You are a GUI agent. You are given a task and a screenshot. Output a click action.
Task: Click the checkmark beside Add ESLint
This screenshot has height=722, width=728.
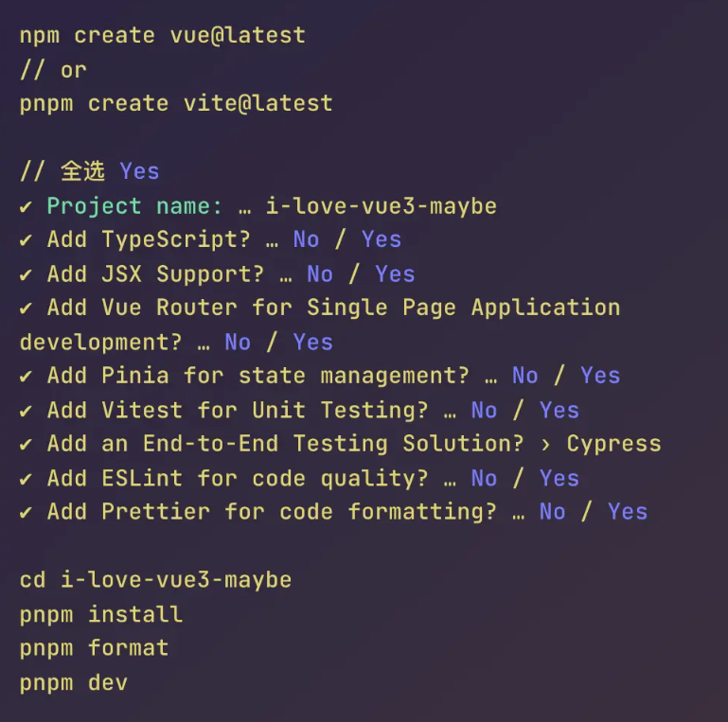pyautogui.click(x=26, y=479)
